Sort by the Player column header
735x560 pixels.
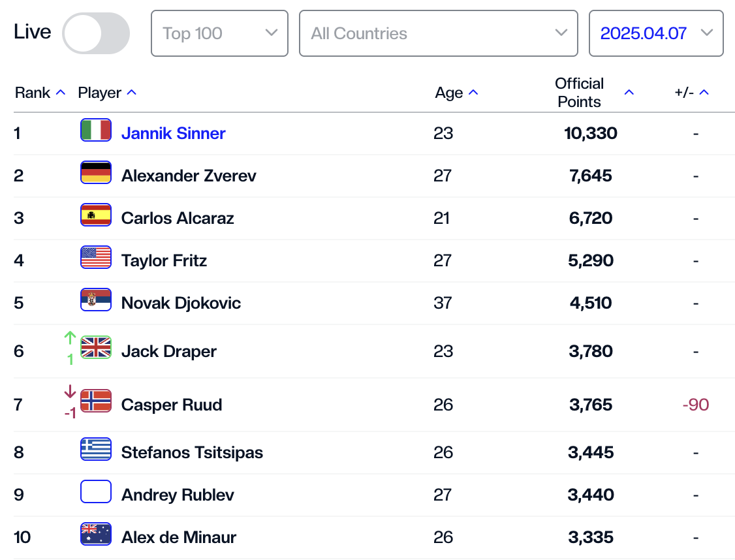pyautogui.click(x=107, y=93)
